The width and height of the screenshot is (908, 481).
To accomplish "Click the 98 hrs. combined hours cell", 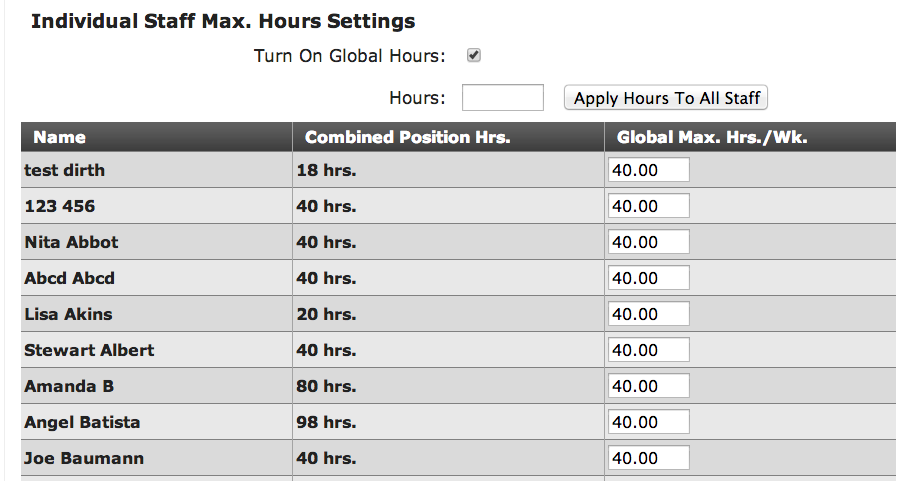I will pos(448,422).
